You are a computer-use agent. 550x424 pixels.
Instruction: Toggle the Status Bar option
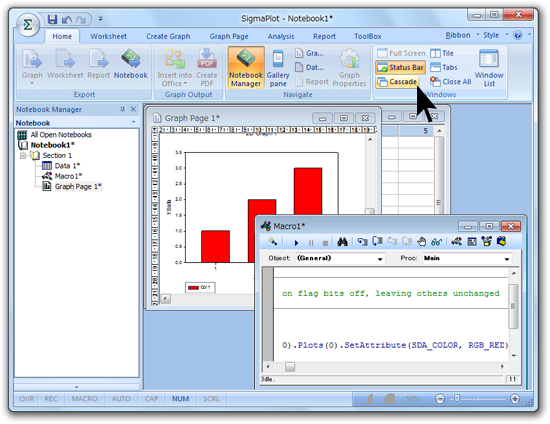(x=400, y=67)
